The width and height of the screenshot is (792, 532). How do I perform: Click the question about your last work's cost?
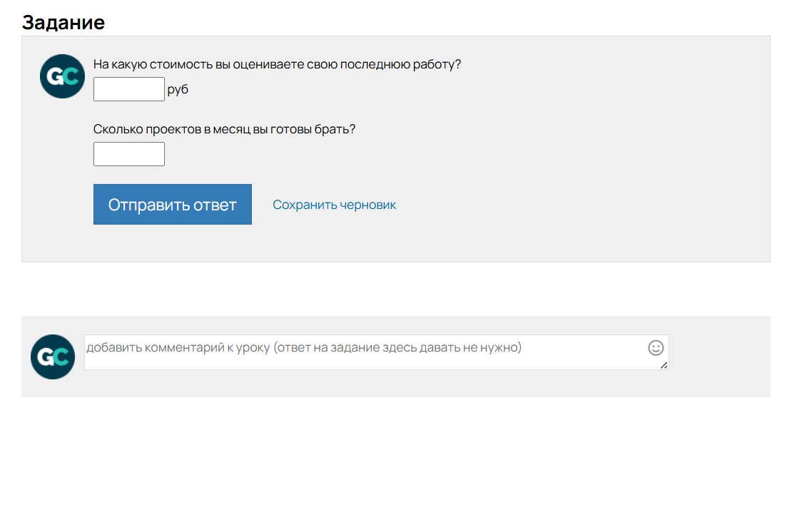277,63
